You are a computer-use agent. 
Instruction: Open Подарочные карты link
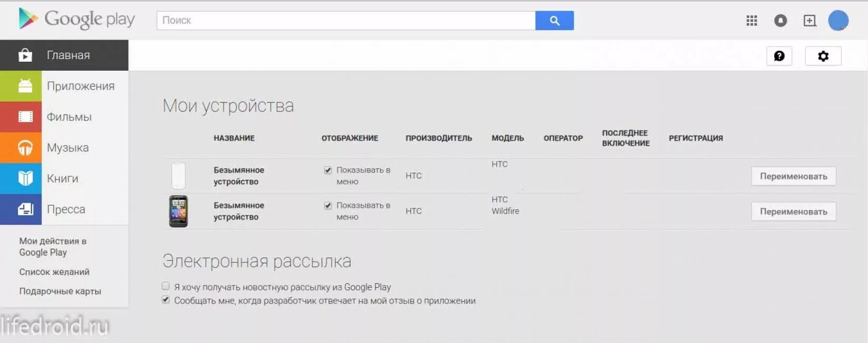(60, 291)
